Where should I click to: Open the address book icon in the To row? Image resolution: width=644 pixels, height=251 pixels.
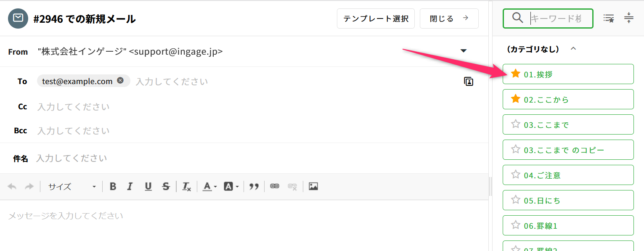pyautogui.click(x=469, y=82)
